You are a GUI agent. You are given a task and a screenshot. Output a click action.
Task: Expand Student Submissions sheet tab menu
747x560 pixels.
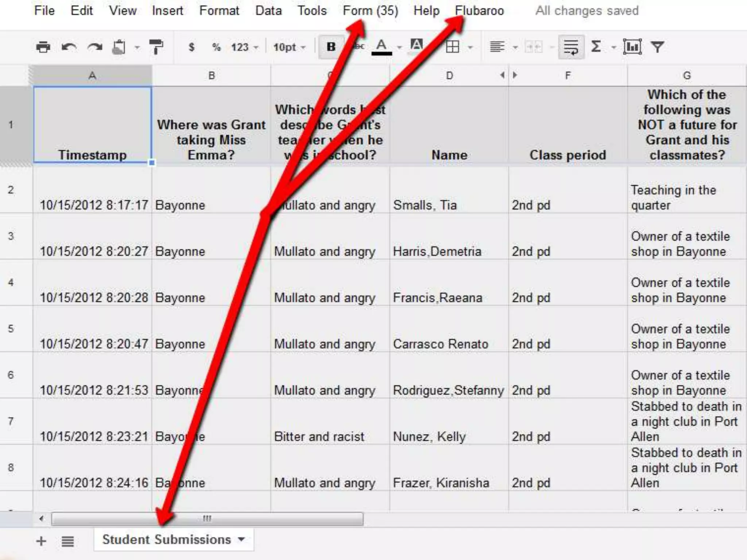241,539
